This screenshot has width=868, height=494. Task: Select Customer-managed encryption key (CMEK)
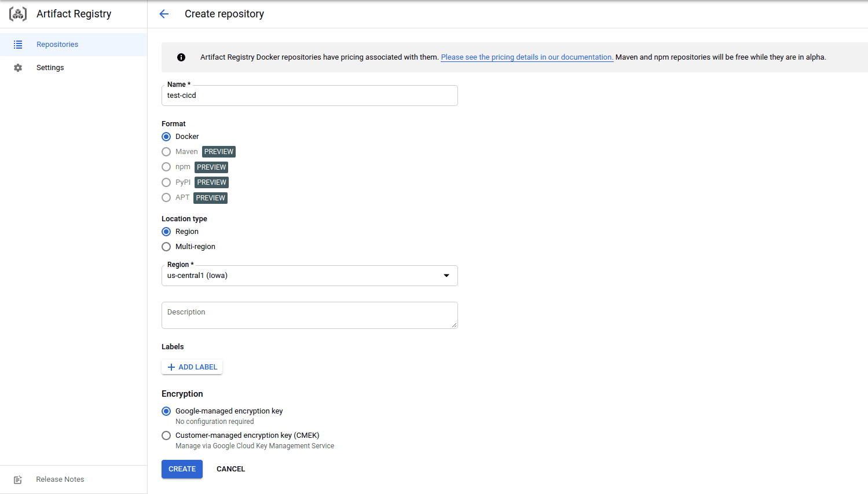(166, 436)
